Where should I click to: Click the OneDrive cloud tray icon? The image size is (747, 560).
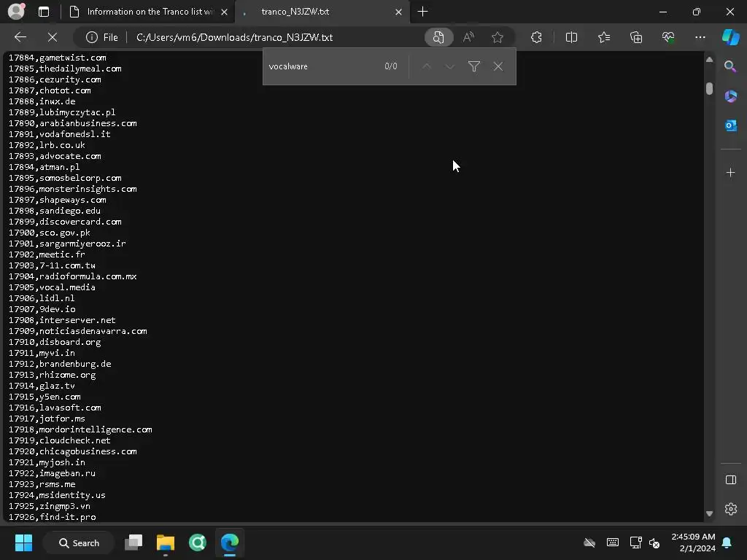(x=589, y=542)
